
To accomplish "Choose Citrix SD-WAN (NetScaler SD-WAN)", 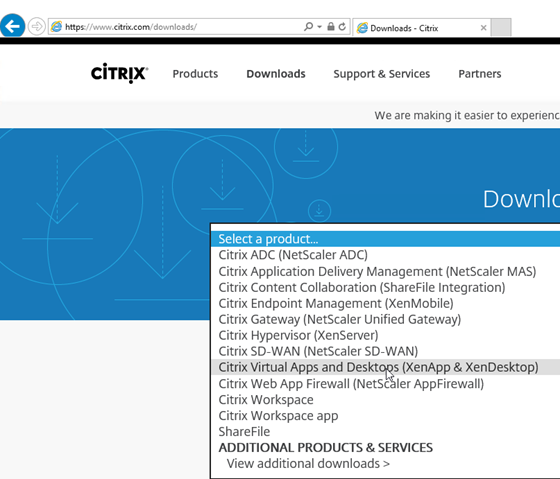I will point(385,351).
